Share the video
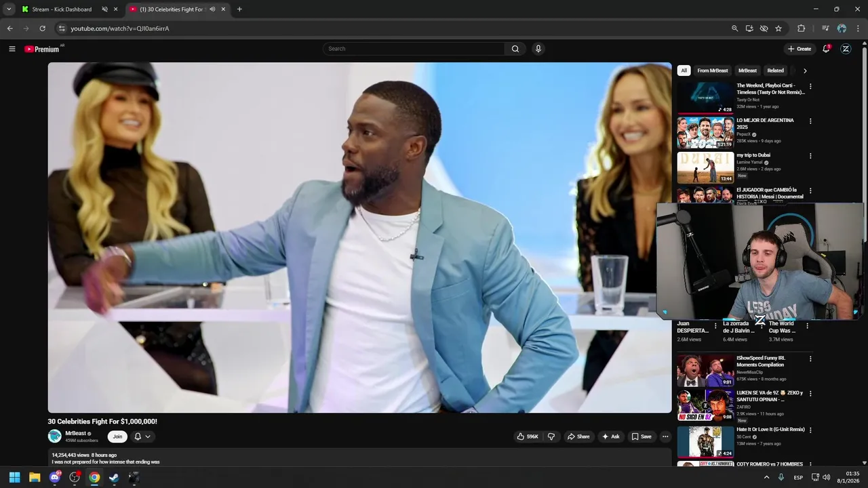This screenshot has width=868, height=488. pos(578,436)
